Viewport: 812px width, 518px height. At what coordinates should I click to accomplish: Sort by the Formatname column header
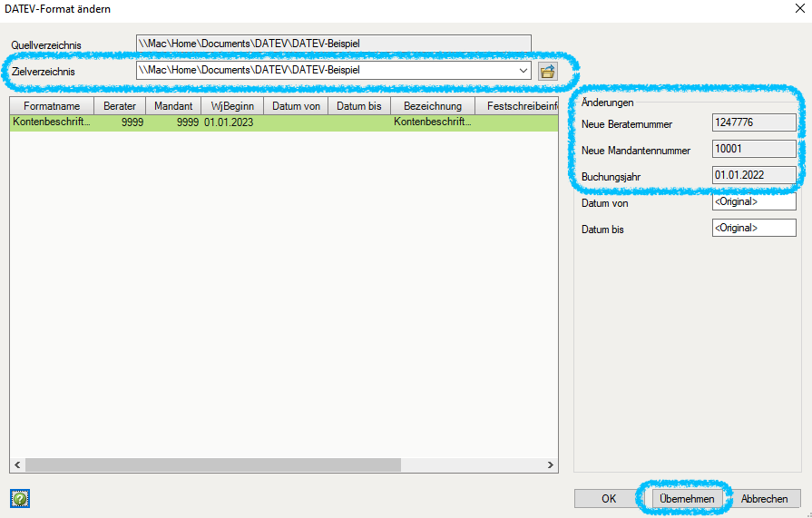coord(52,105)
